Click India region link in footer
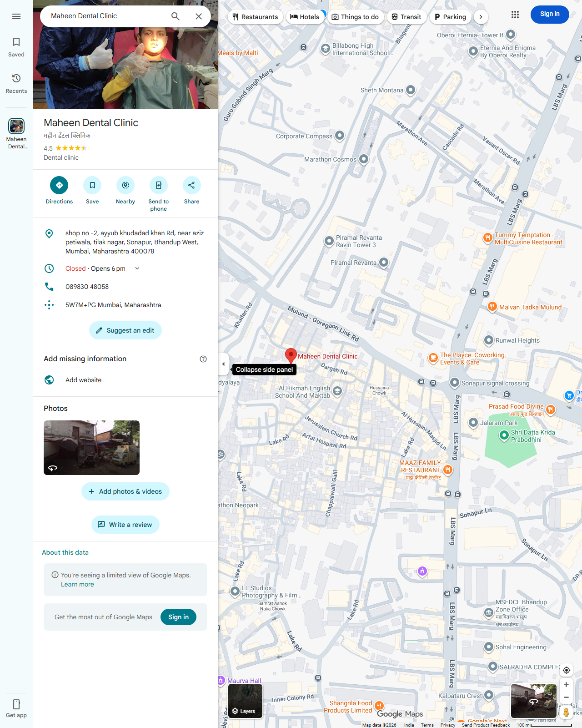Image resolution: width=582 pixels, height=728 pixels. pos(409,725)
